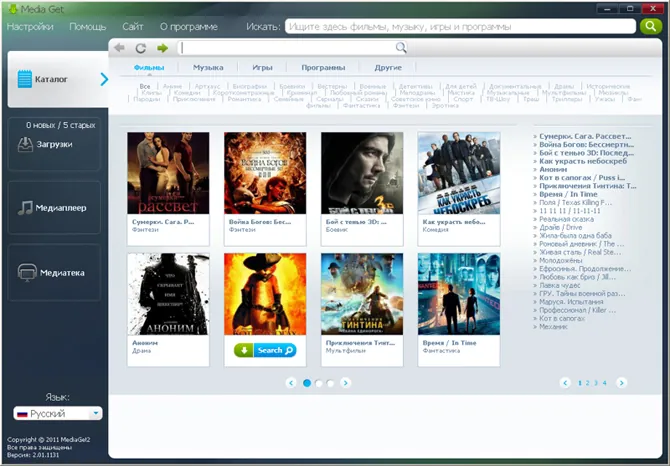The width and height of the screenshot is (670, 466).
Task: Switch to the Игры tab
Action: pos(262,67)
